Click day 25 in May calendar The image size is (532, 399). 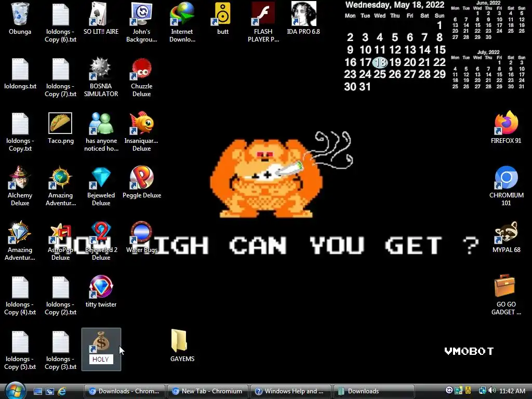[x=380, y=74]
